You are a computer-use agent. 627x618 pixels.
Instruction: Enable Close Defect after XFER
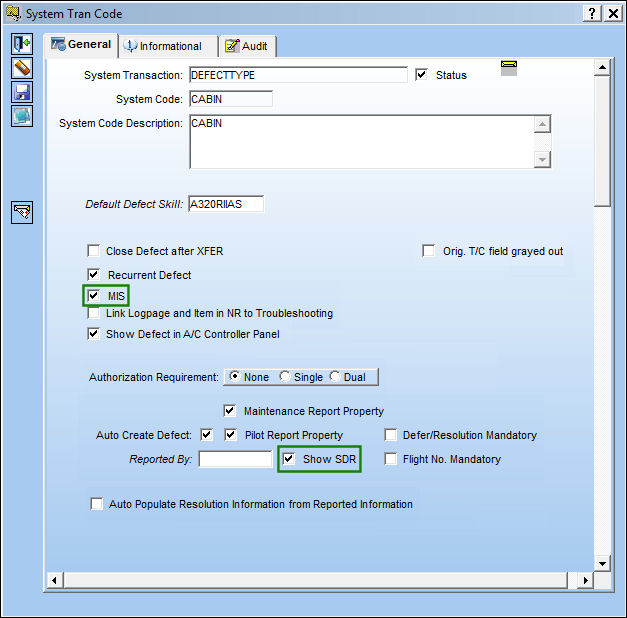[94, 251]
